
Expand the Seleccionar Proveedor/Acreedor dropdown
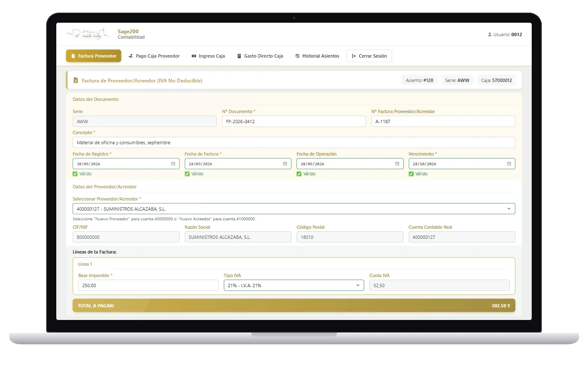click(x=294, y=209)
